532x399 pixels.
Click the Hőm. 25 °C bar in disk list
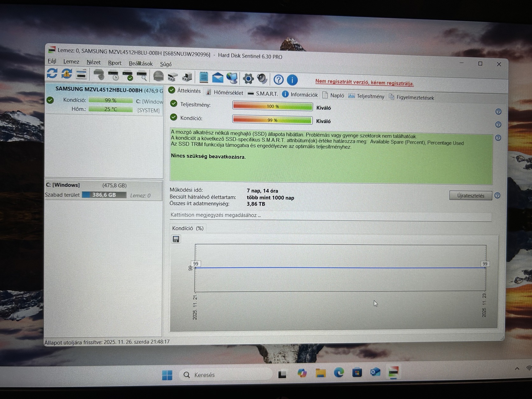pos(111,109)
